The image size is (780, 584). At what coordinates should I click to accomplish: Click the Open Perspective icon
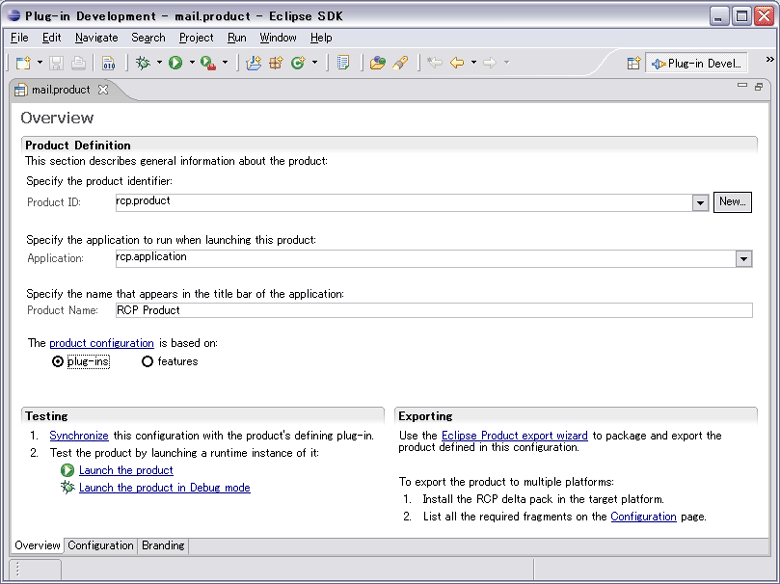(633, 63)
